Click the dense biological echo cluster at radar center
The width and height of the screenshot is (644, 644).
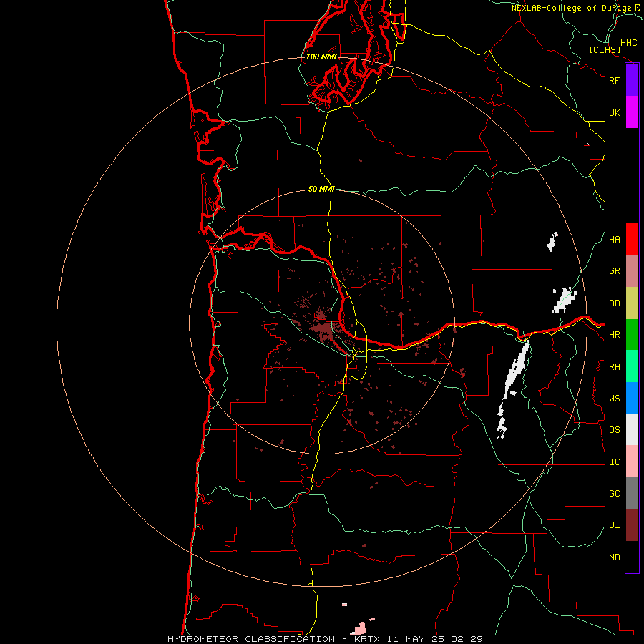323,328
